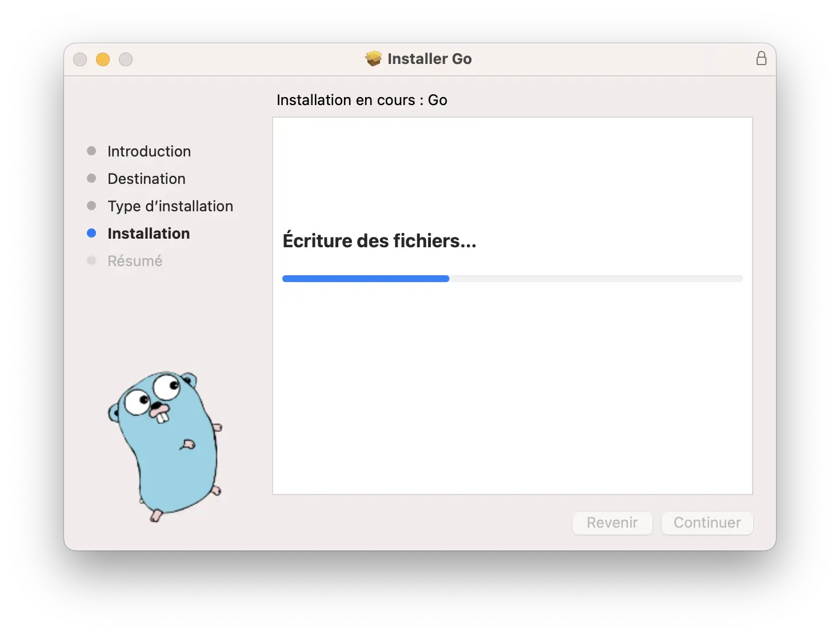Click the Installation en cours : Go heading

(362, 100)
